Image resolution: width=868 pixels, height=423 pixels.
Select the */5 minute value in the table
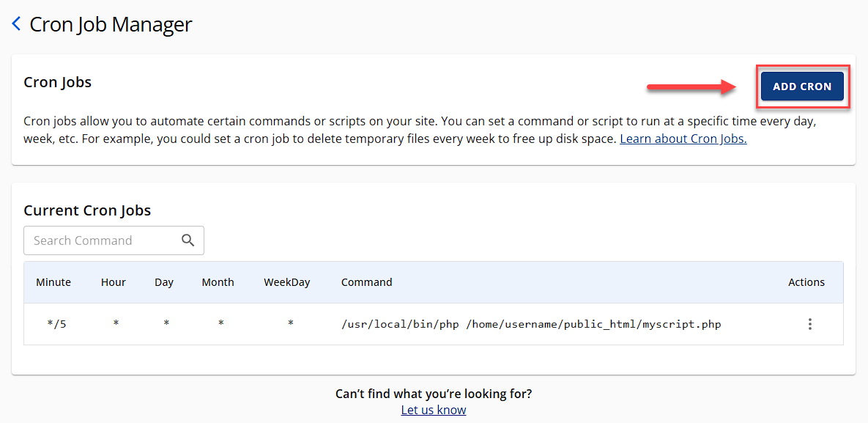coord(56,323)
